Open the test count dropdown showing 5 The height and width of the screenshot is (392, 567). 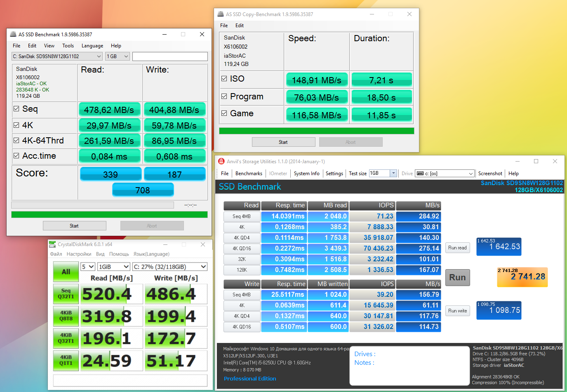pyautogui.click(x=88, y=267)
